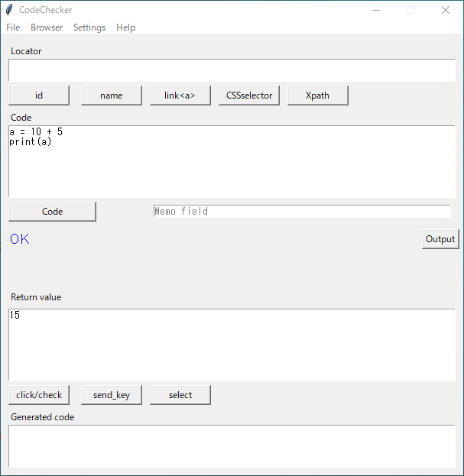The height and width of the screenshot is (476, 464).
Task: Click the Xpath button
Action: tap(318, 96)
